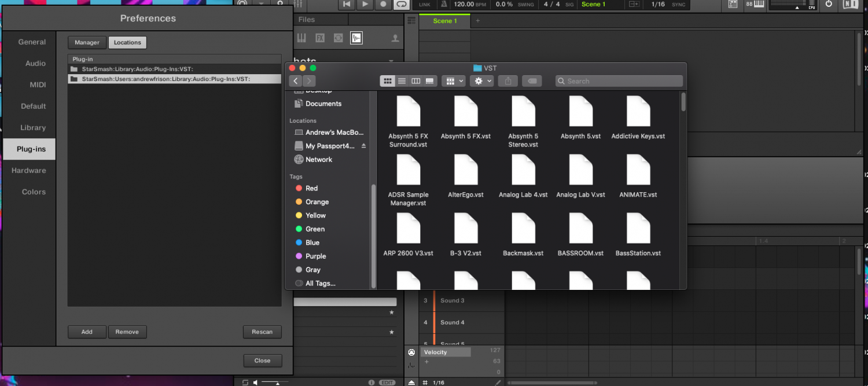868x386 pixels.
Task: Click the Velocity modulation lane
Action: pyautogui.click(x=445, y=352)
